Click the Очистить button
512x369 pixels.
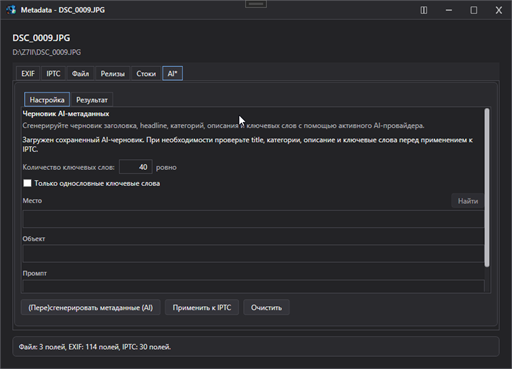coord(266,307)
